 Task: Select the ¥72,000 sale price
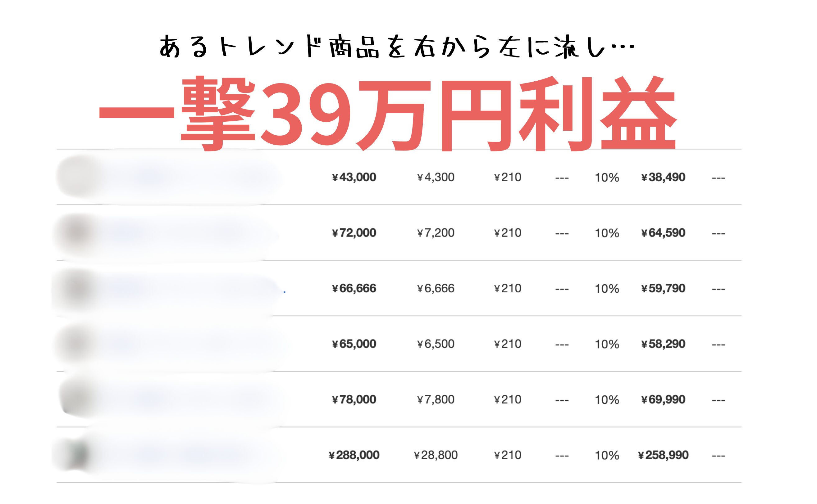click(x=354, y=233)
